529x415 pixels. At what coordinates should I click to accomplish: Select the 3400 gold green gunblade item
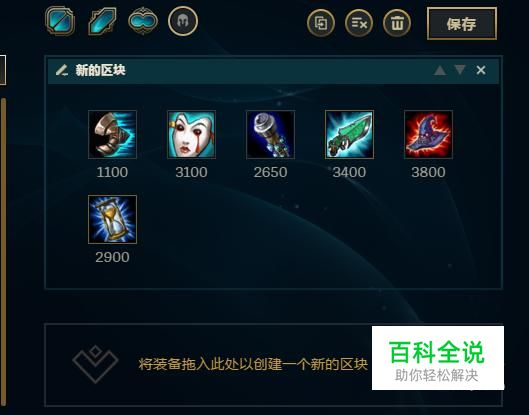(x=349, y=134)
